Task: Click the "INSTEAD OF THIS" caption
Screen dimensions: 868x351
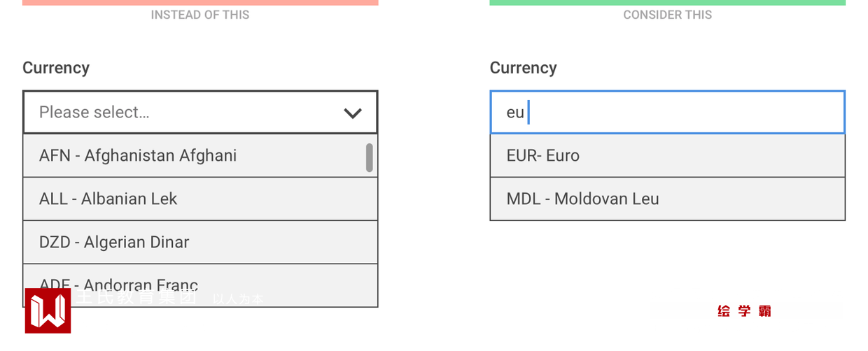Action: point(200,15)
